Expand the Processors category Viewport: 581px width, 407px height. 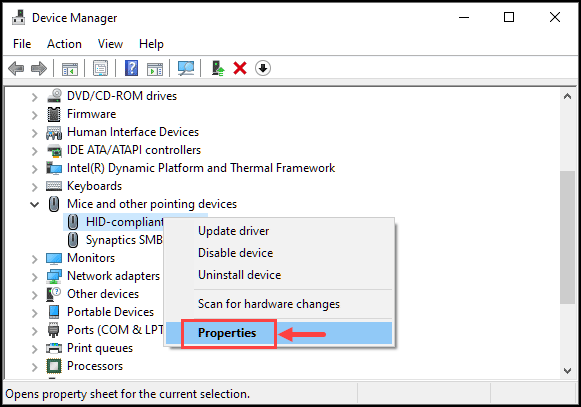pos(34,367)
